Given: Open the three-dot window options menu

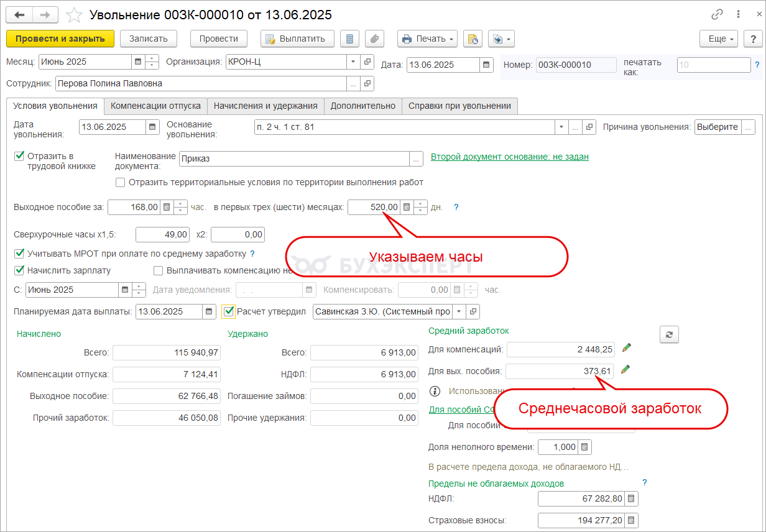Looking at the screenshot, I should tap(737, 14).
